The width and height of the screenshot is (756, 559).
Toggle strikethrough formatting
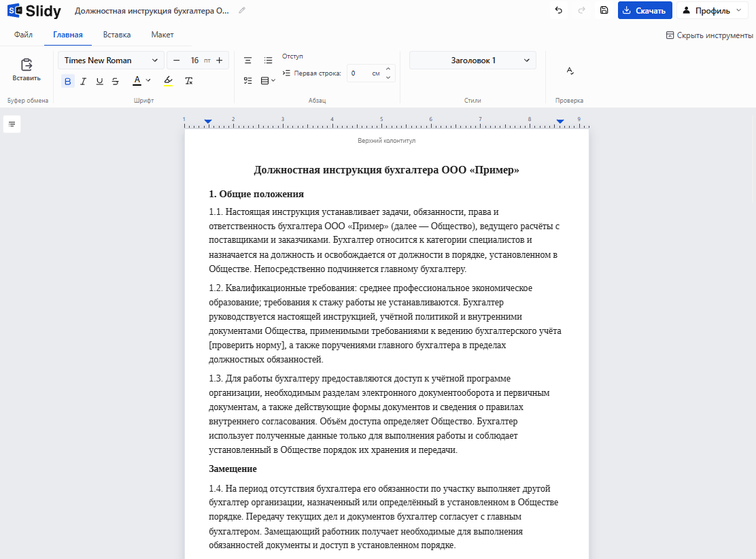115,81
